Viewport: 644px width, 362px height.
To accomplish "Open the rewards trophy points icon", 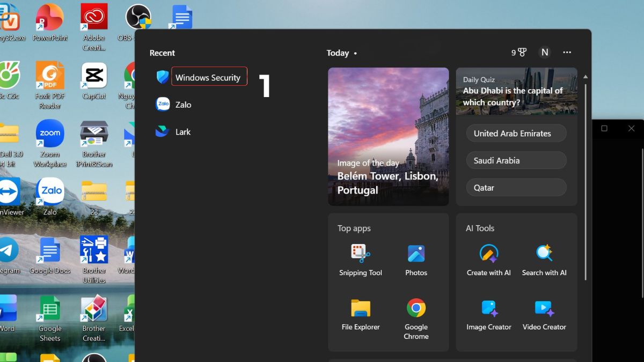I will click(519, 53).
